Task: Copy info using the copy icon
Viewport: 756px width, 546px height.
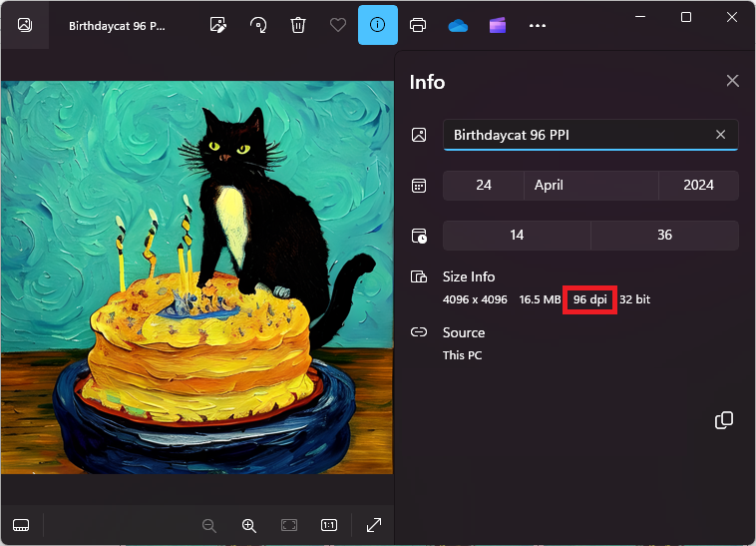Action: point(724,420)
